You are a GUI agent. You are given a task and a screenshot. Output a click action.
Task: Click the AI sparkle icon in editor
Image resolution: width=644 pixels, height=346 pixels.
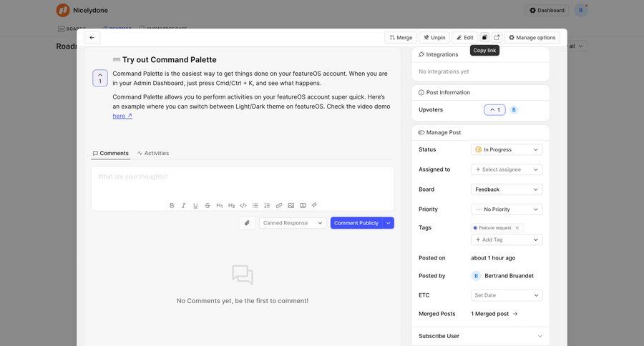pos(314,204)
